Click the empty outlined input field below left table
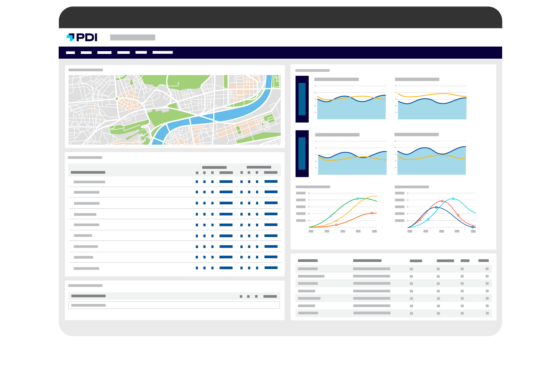Image resolution: width=558 pixels, height=392 pixels. [174, 305]
